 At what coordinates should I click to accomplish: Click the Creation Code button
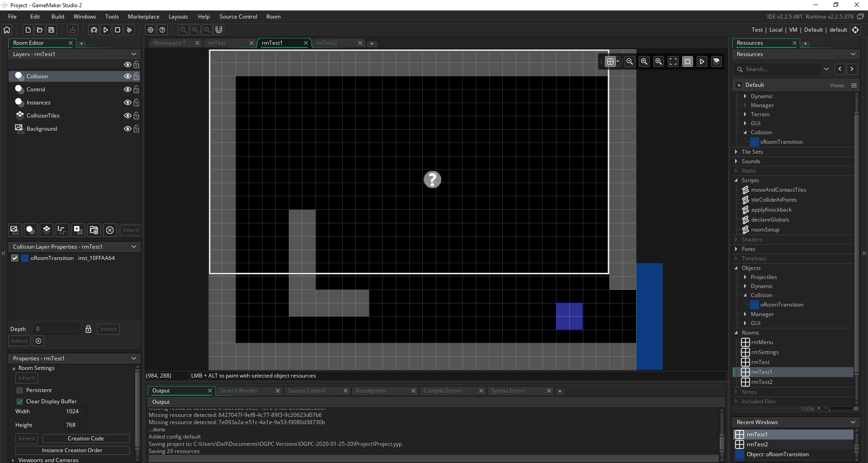(x=86, y=439)
